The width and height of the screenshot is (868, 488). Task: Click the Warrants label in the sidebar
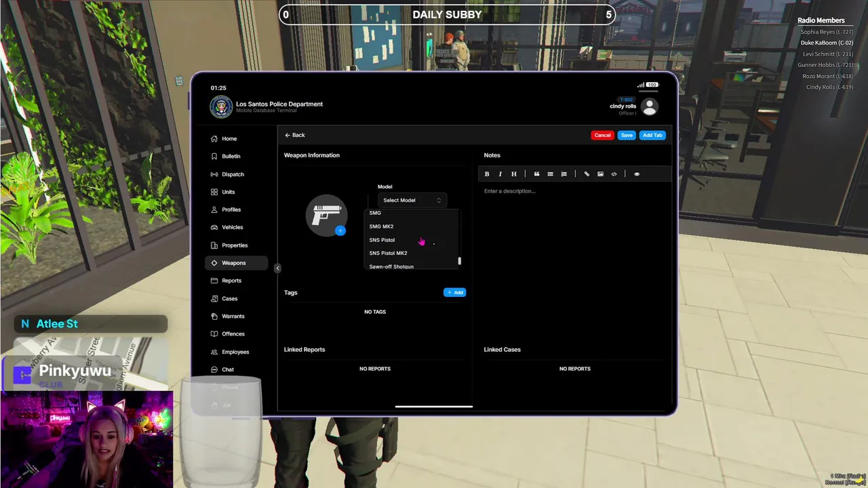tap(233, 317)
